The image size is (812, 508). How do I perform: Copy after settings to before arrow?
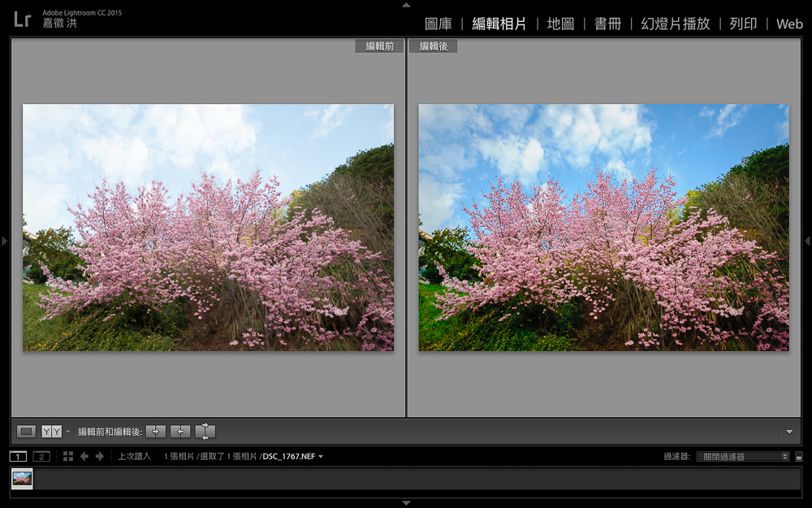tap(180, 432)
